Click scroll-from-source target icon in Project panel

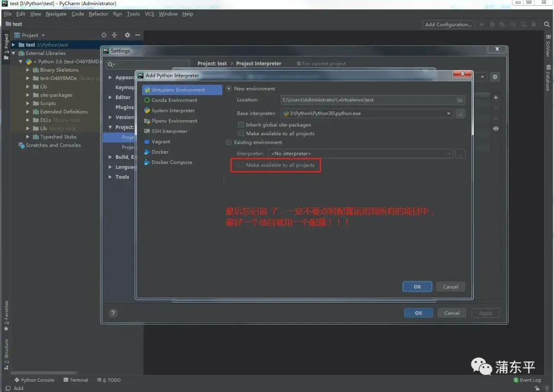coord(104,35)
